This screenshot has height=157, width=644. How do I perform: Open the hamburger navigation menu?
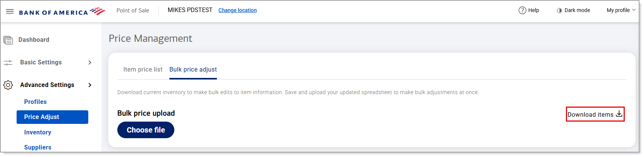click(x=10, y=11)
